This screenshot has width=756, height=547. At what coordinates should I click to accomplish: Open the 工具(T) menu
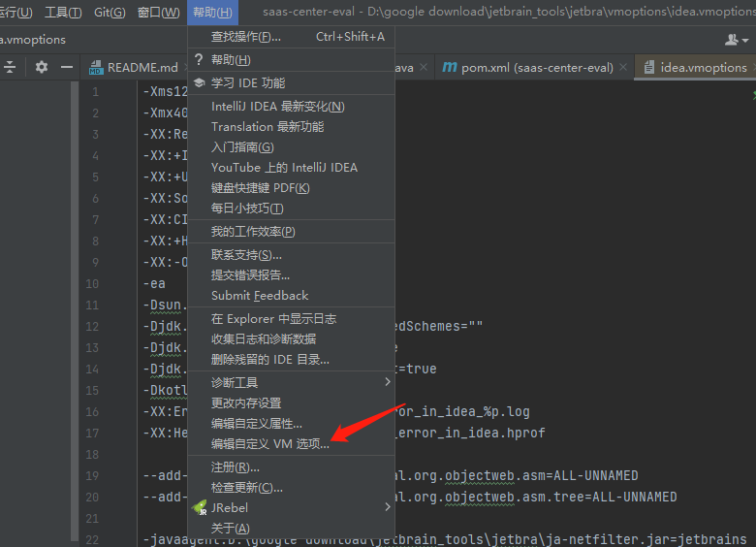point(63,12)
